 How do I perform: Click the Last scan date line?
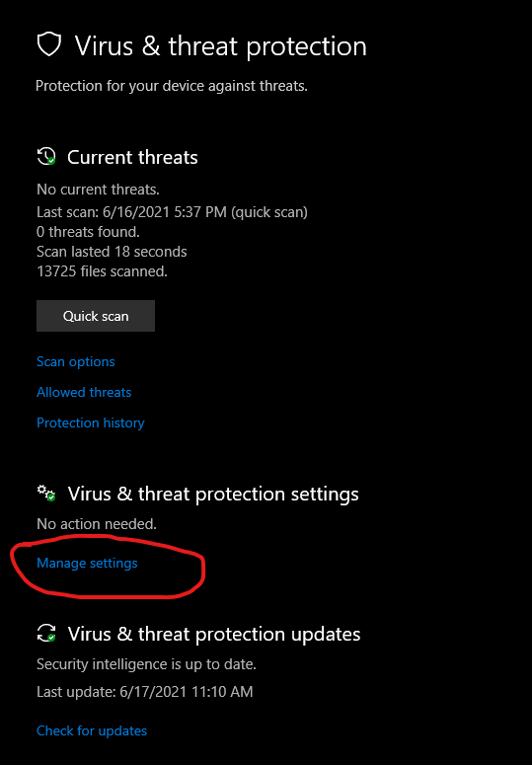click(172, 212)
